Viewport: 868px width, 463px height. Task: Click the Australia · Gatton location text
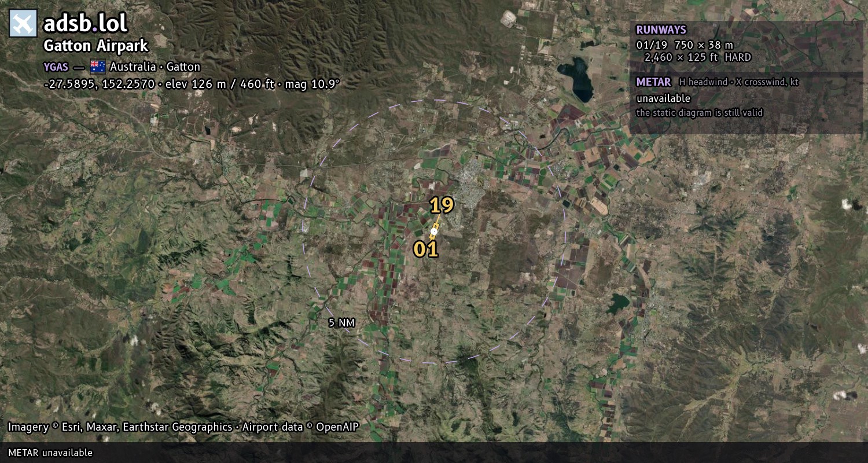click(155, 67)
